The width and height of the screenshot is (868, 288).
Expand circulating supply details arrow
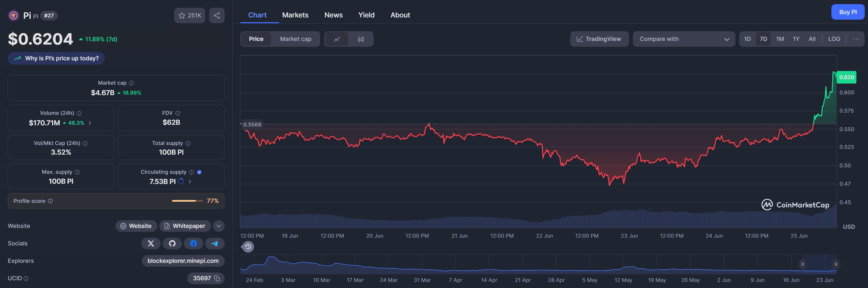[190, 181]
